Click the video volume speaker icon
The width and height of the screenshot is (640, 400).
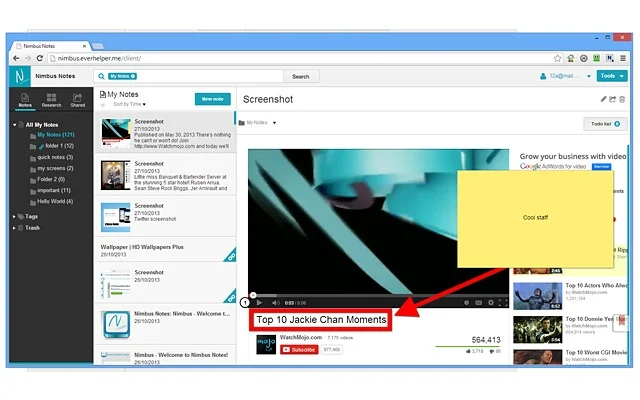(x=276, y=303)
